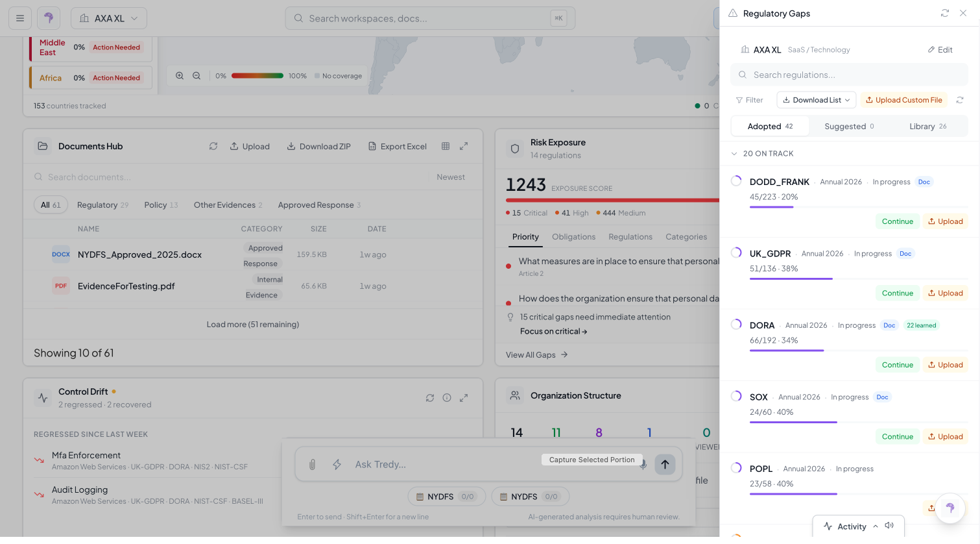Click Continue for DODD_FRANK
Image resolution: width=980 pixels, height=544 pixels.
click(x=897, y=221)
